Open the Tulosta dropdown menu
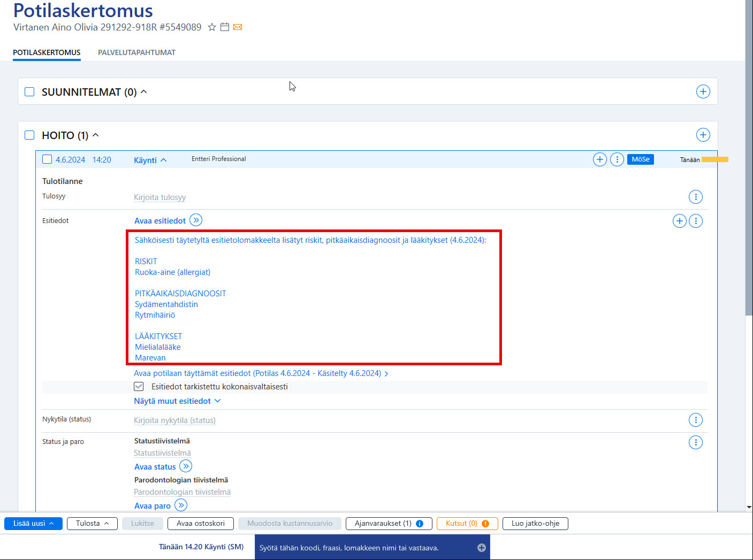This screenshot has height=560, width=753. pyautogui.click(x=92, y=524)
